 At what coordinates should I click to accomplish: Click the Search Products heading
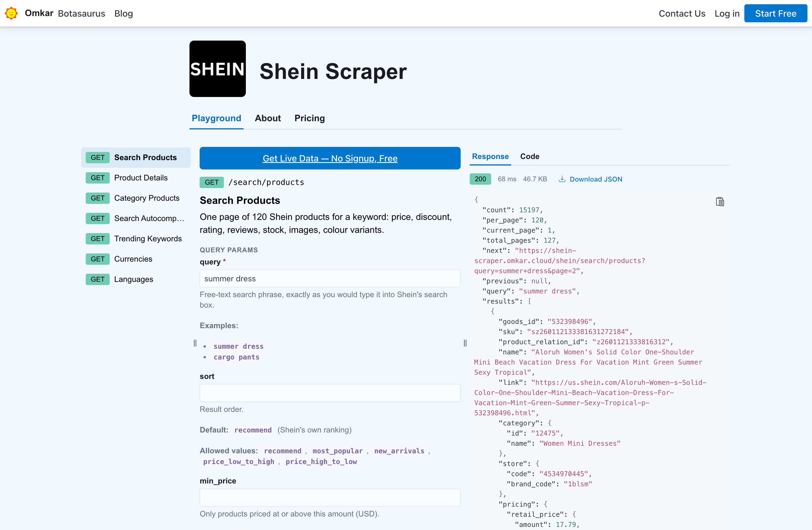click(x=240, y=200)
